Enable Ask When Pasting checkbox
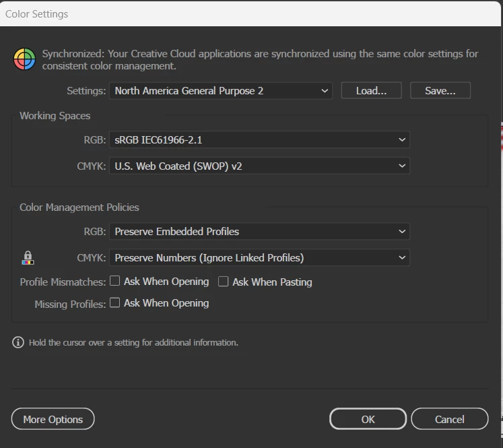Screen dimensions: 503x448 (224, 282)
